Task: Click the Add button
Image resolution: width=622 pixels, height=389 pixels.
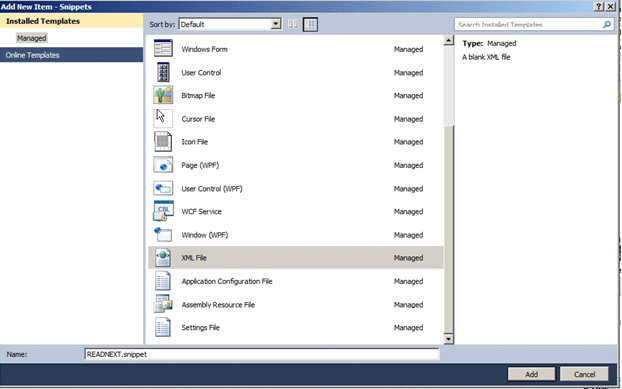Action: coord(532,374)
